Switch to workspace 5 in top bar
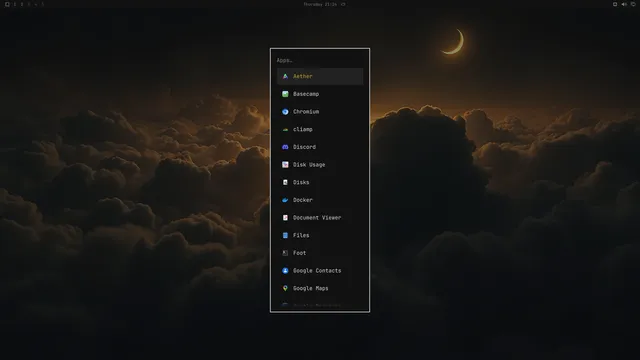The height and width of the screenshot is (360, 640). [42, 4]
